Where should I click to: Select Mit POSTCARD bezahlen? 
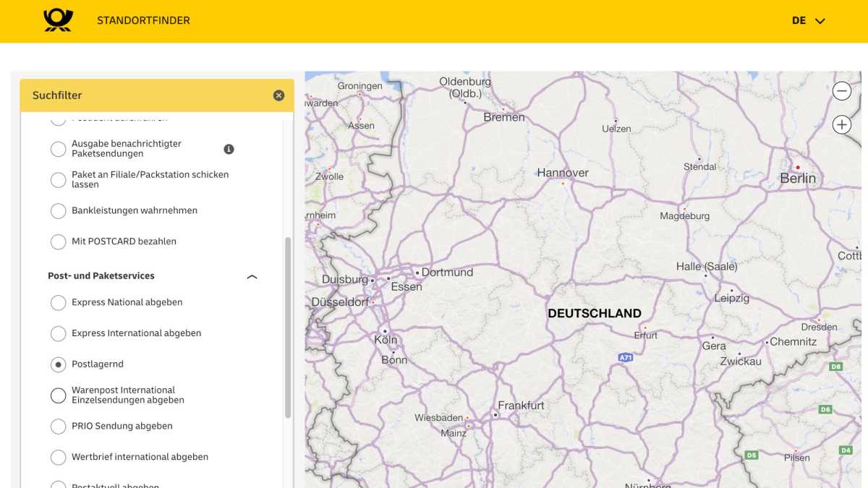(59, 241)
